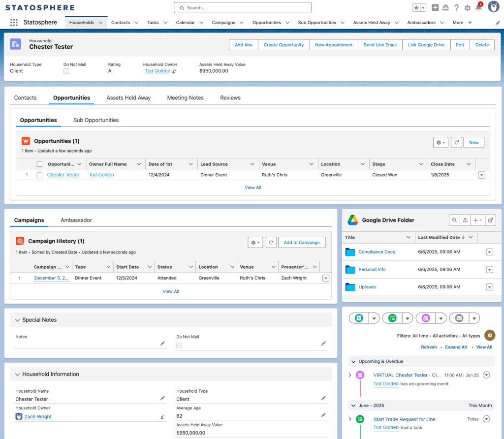Image resolution: width=504 pixels, height=439 pixels.
Task: Click into the global Search field
Action: click(x=243, y=8)
